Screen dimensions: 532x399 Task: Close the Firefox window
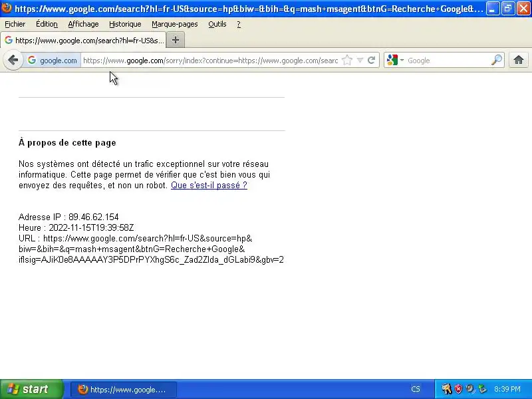pos(523,9)
